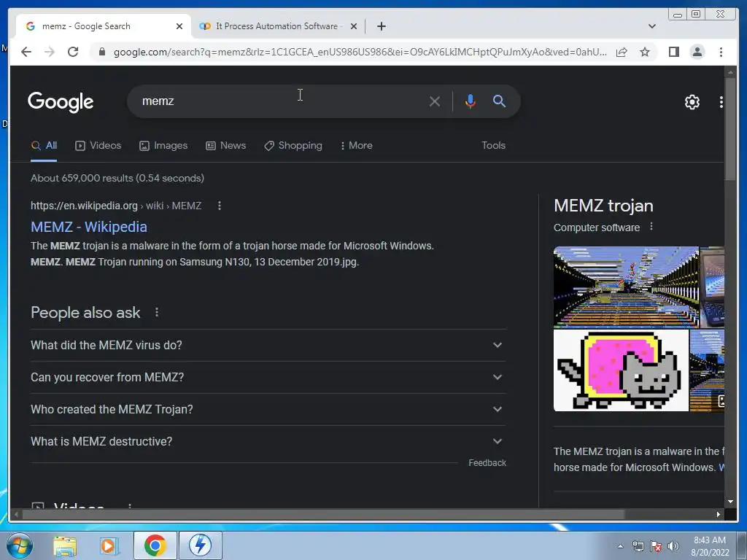Submit search with magnifier icon
Viewport: 747px width, 560px height.
pos(499,101)
